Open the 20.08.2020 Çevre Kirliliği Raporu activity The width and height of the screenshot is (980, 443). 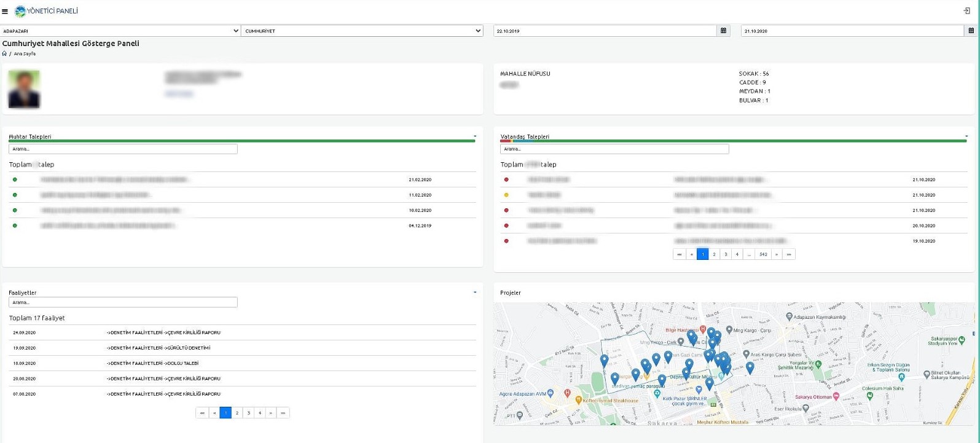(242, 378)
